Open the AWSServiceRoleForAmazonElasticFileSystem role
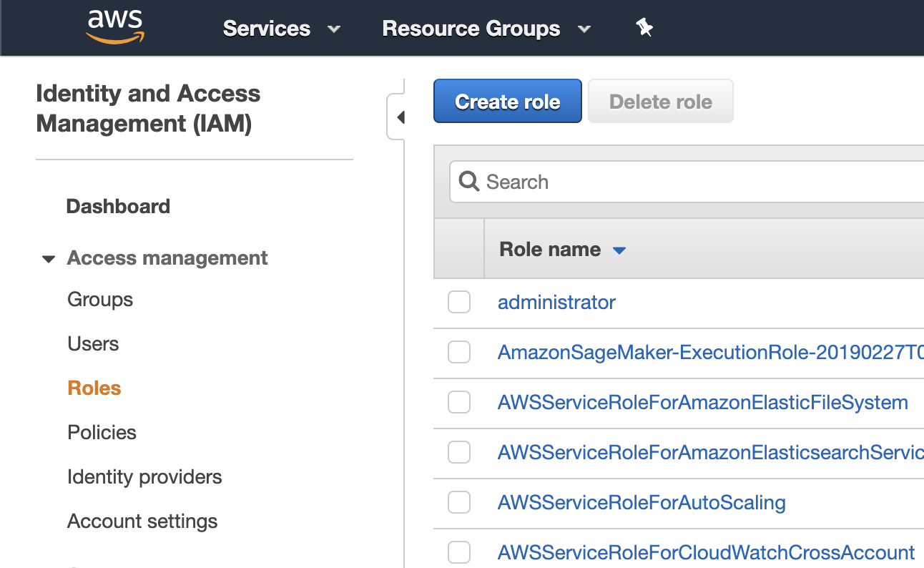Viewport: 924px width, 568px height. tap(703, 403)
